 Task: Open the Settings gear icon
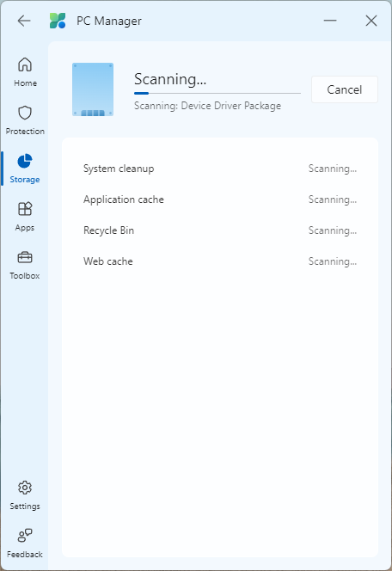click(25, 488)
